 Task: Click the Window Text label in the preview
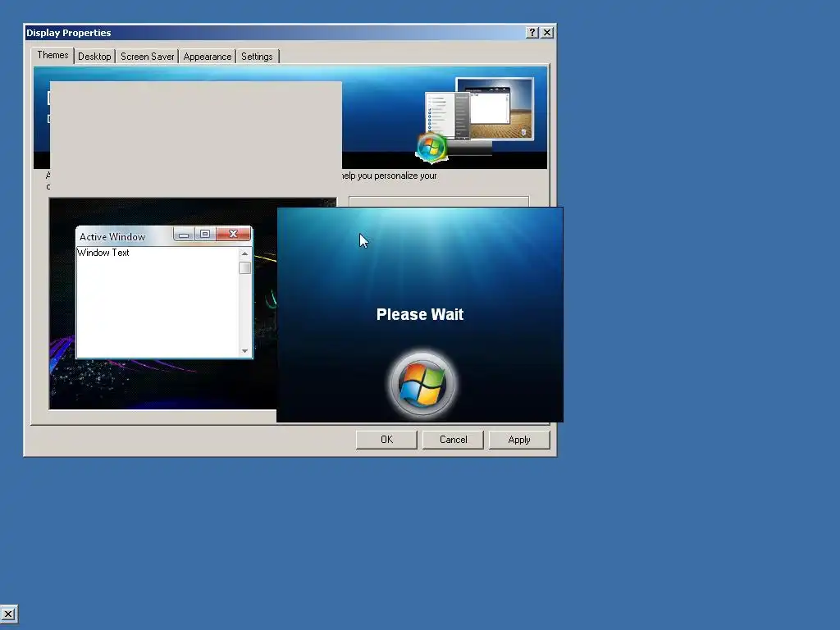point(103,253)
